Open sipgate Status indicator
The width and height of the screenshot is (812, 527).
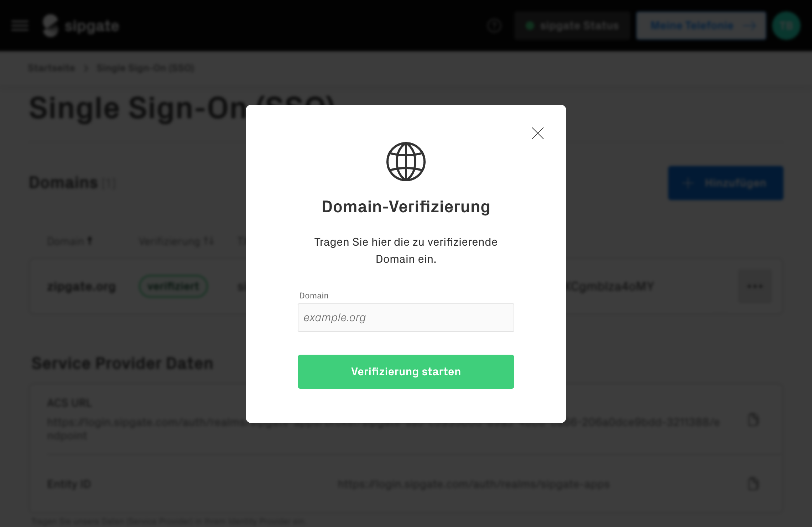(572, 26)
